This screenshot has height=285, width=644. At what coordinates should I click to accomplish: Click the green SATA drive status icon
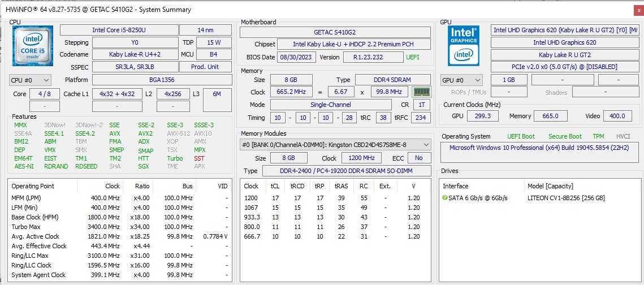point(445,198)
